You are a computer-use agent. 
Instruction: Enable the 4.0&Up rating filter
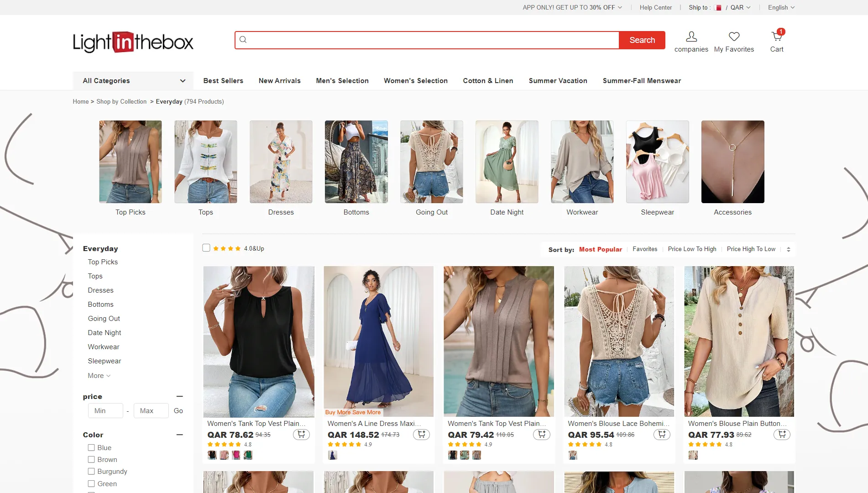pyautogui.click(x=206, y=248)
